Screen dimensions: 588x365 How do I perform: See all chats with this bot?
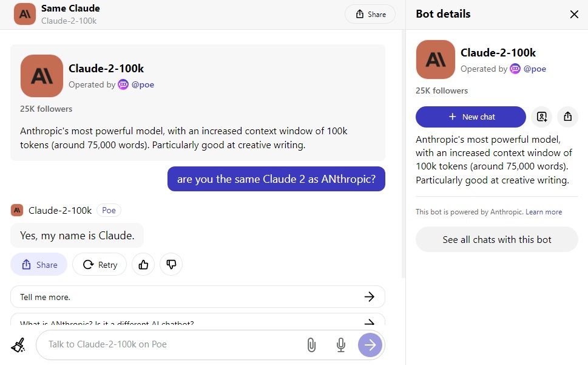[x=496, y=239]
